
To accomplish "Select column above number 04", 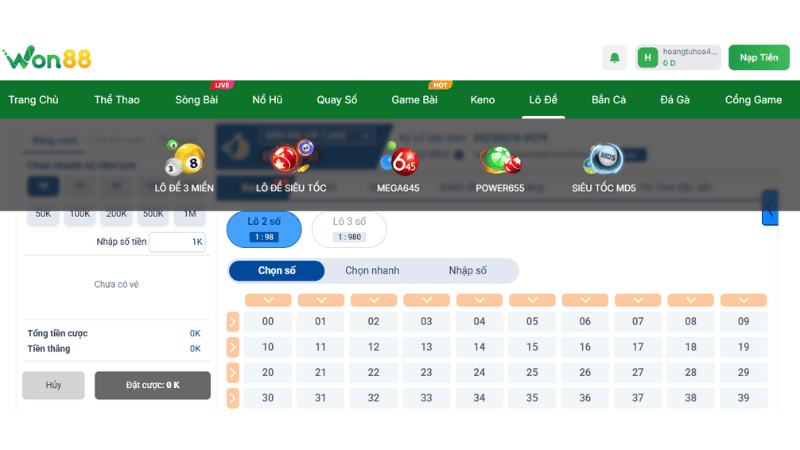I will pos(479,300).
